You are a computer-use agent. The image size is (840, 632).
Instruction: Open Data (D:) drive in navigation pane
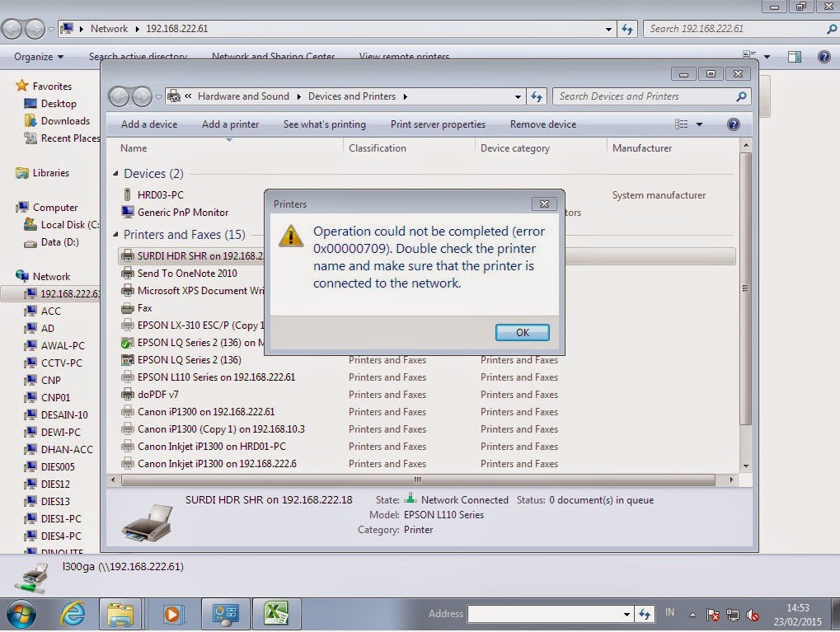pos(59,242)
